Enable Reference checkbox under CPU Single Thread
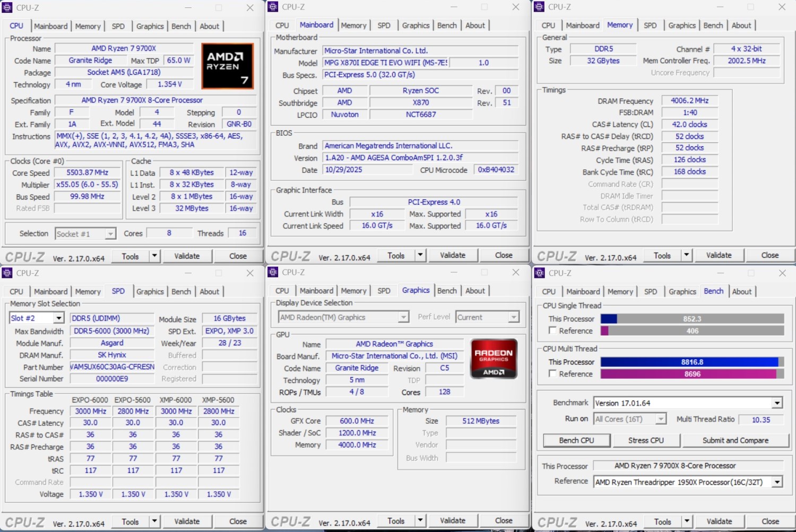The image size is (796, 532). coord(552,330)
